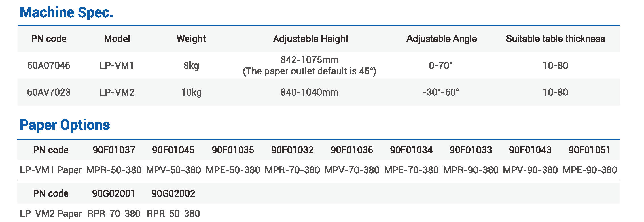The image size is (644, 222).
Task: Select the 842-1075mm height value
Action: [x=309, y=60]
